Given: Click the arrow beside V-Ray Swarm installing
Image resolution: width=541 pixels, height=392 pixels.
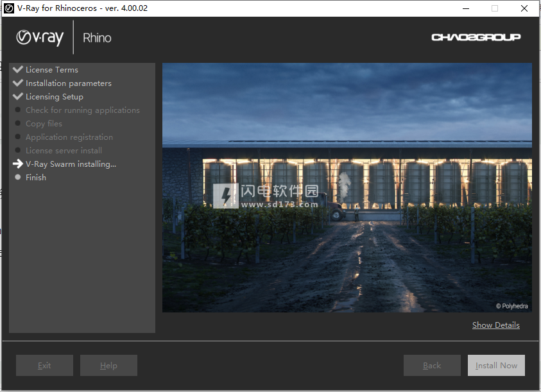Looking at the screenshot, I should point(17,164).
